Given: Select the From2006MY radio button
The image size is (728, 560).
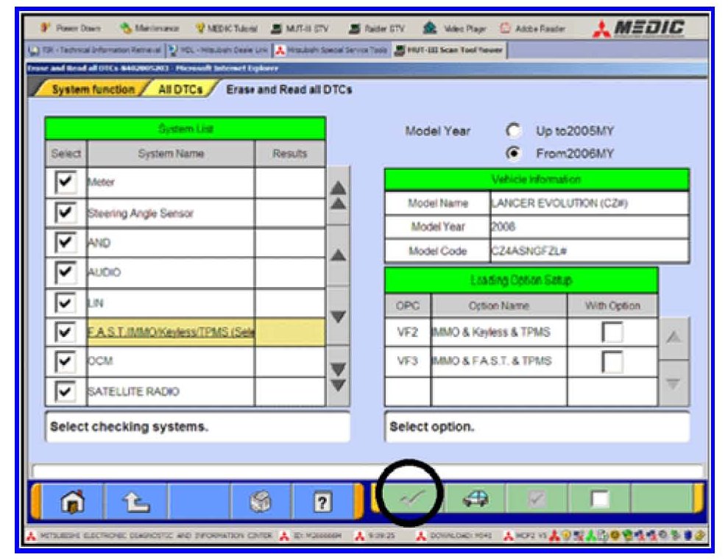Looking at the screenshot, I should click(515, 154).
